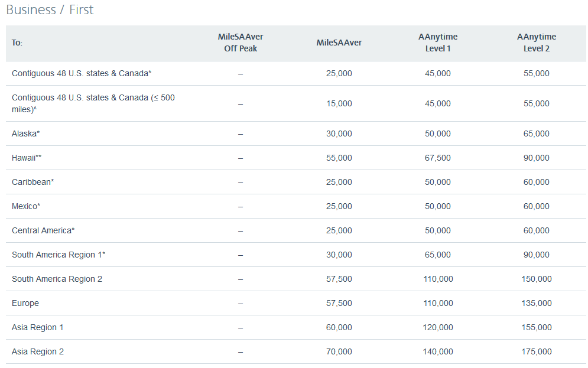Image resolution: width=588 pixels, height=368 pixels.
Task: Click South America Region 2's 150,000 value
Action: (536, 279)
